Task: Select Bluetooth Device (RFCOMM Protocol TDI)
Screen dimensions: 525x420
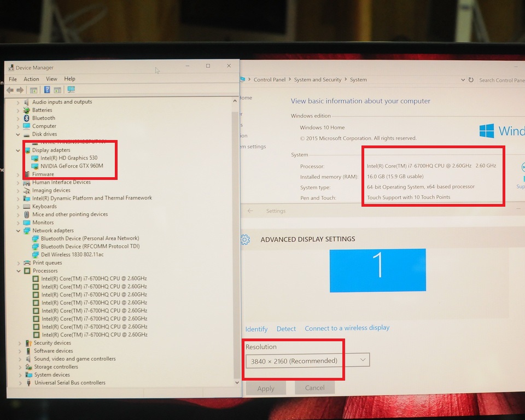Action: [90, 246]
